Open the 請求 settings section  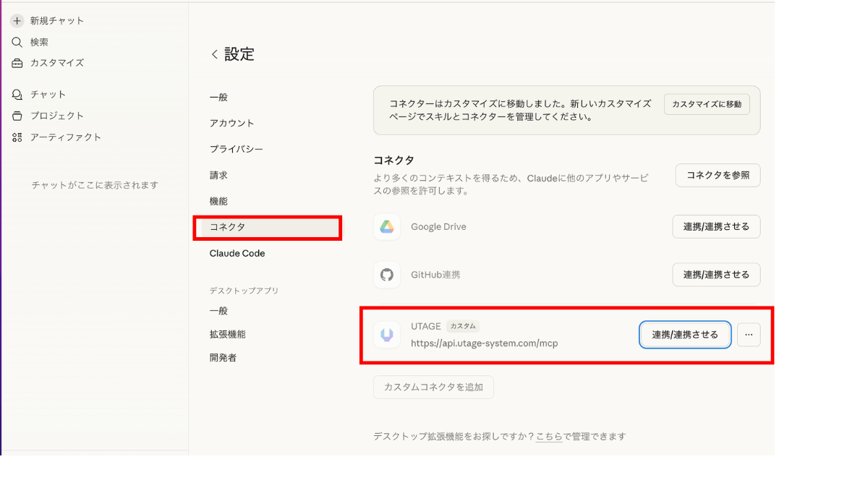coord(218,175)
